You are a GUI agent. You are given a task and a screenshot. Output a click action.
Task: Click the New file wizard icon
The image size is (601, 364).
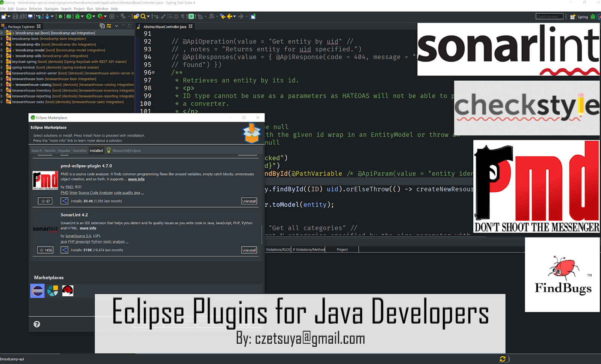coord(4,17)
